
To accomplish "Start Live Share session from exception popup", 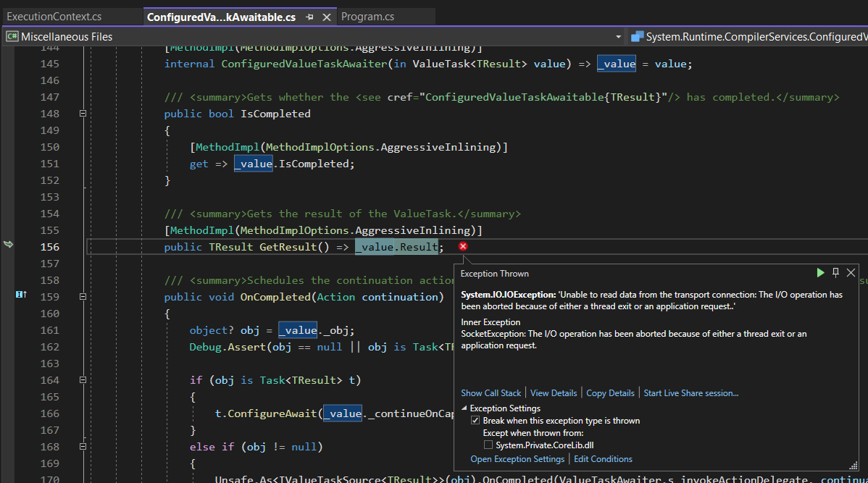I will tap(691, 392).
